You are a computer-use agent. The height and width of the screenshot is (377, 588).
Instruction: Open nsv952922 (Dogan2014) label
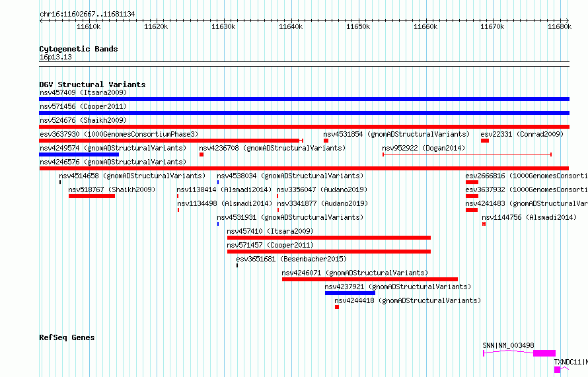click(423, 148)
